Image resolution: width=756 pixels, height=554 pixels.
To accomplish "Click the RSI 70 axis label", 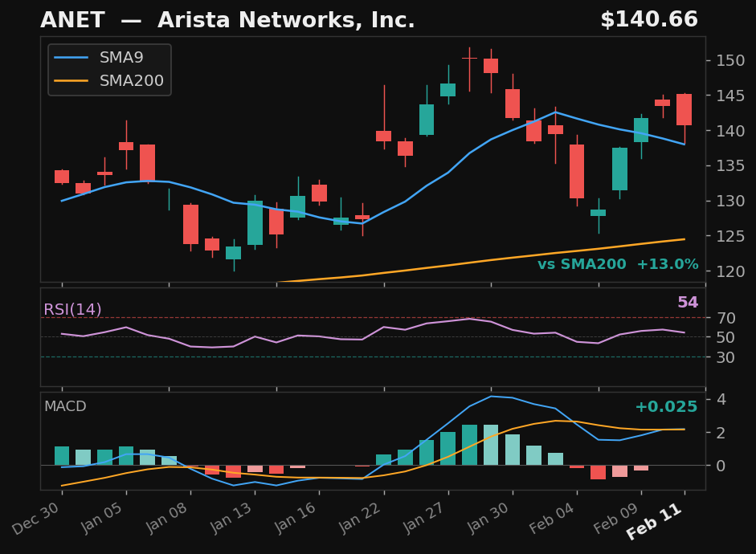I will (x=725, y=319).
